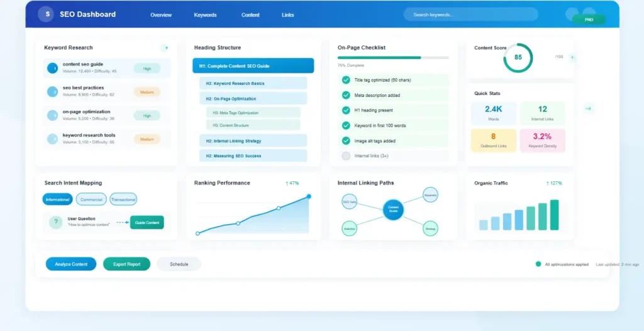Click the Last updated: 2 min ago text

618,264
